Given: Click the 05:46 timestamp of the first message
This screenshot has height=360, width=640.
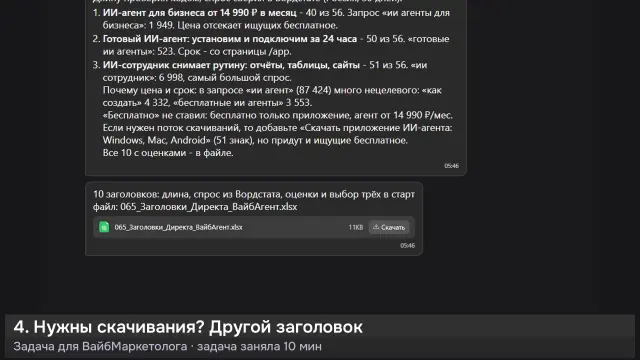Looking at the screenshot, I should (x=451, y=166).
